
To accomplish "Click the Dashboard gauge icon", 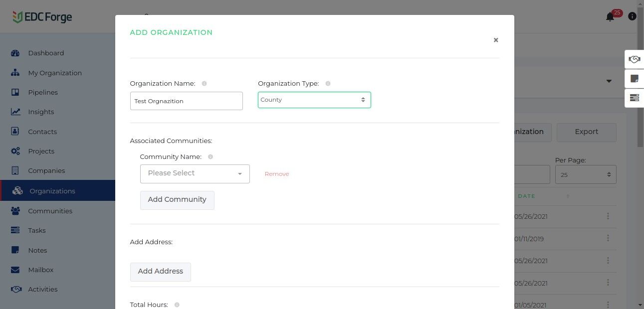I will pos(15,53).
